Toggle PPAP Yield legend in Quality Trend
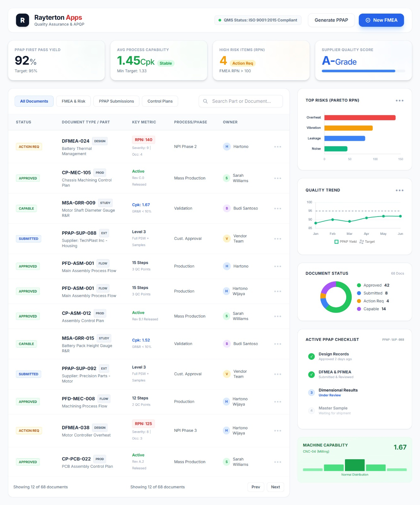 [345, 242]
